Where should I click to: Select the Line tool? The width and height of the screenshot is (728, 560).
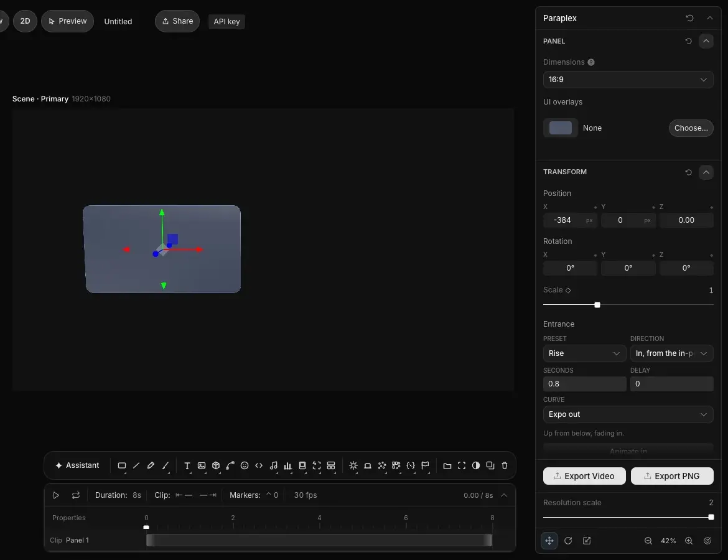pos(136,465)
